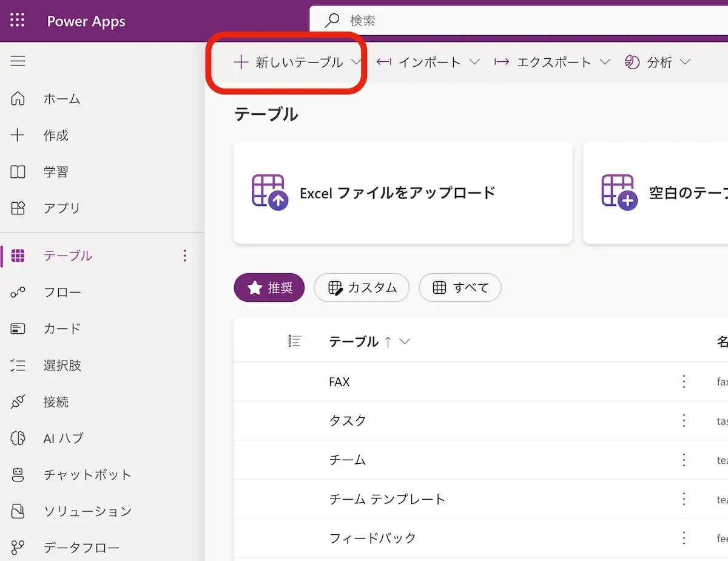728x561 pixels.
Task: Expand the インポート menu
Action: click(x=428, y=63)
